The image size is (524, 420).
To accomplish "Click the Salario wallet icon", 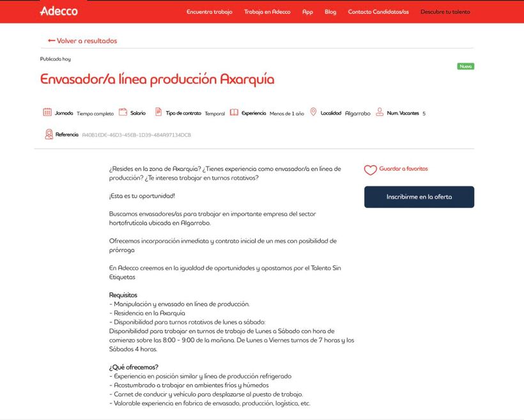I will [x=123, y=112].
